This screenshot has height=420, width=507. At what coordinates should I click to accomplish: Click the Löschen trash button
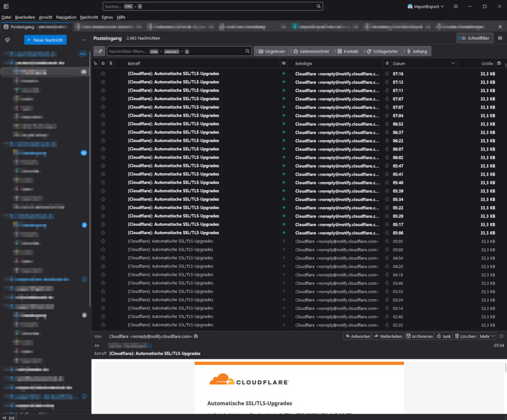click(465, 336)
